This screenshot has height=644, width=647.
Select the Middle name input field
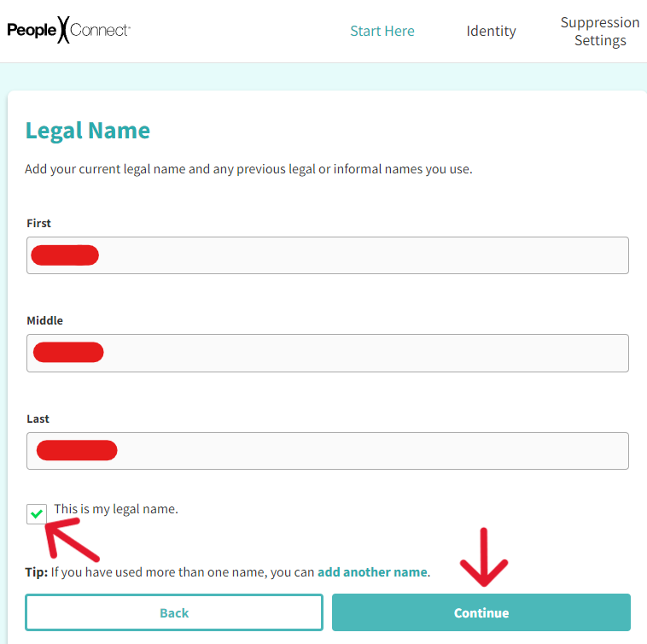pos(328,353)
